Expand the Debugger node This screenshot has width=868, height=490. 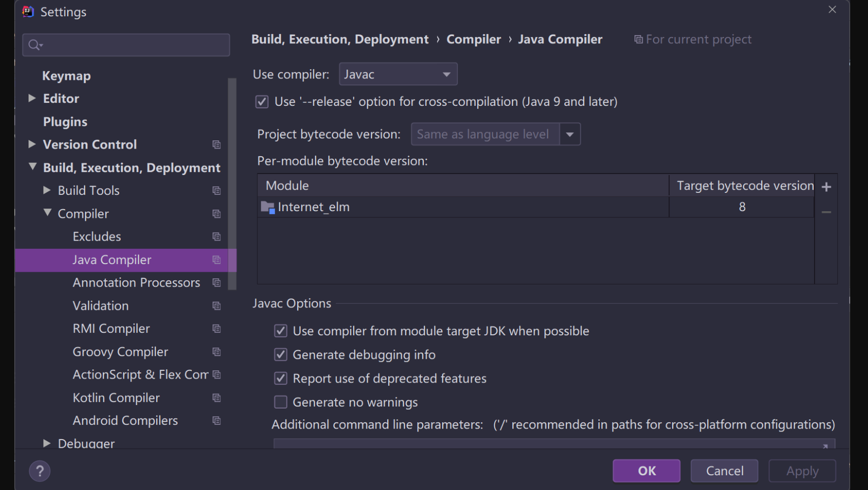coord(47,443)
